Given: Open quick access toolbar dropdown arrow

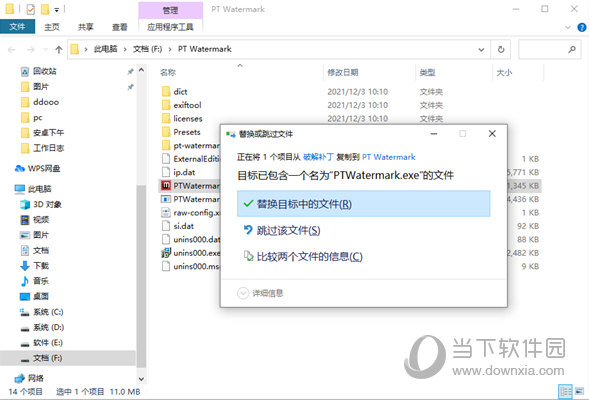Looking at the screenshot, I should pyautogui.click(x=56, y=9).
